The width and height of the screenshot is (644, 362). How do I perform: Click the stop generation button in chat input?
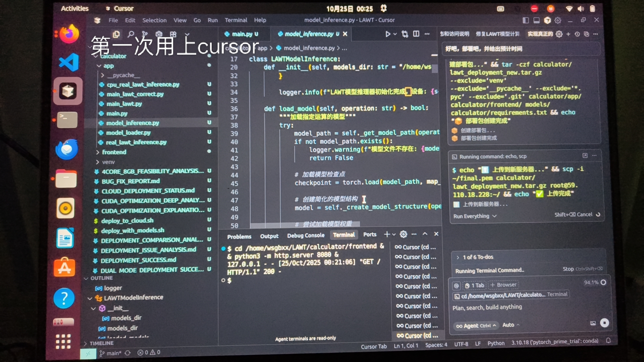coord(604,323)
